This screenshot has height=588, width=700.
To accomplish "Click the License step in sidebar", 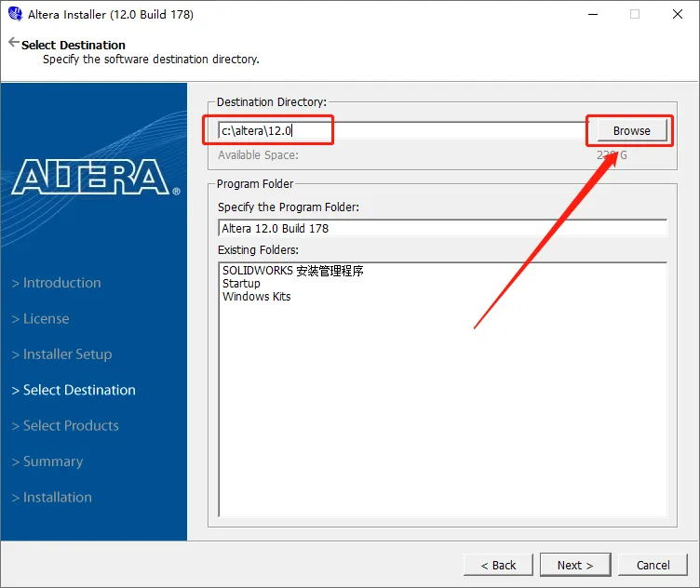I will click(x=40, y=318).
